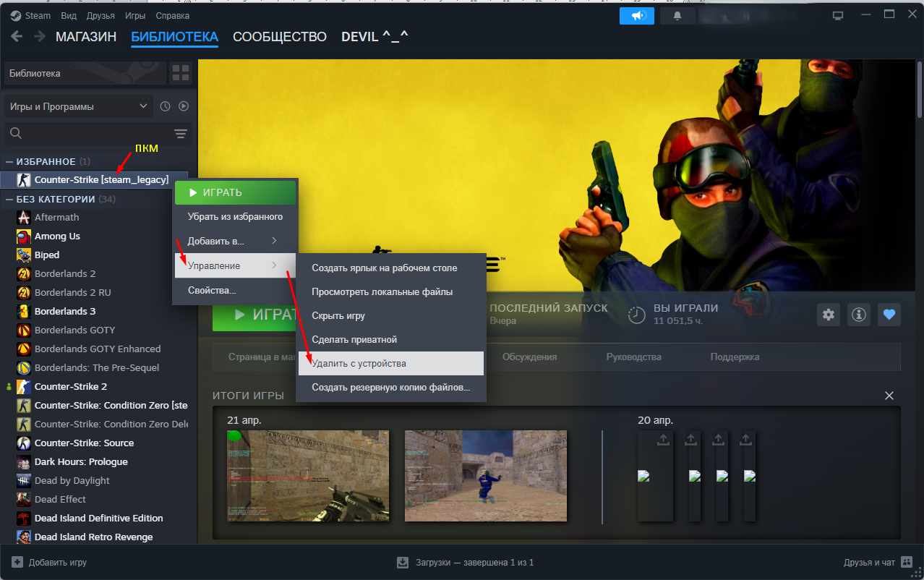Image resolution: width=924 pixels, height=580 pixels.
Task: Open the Вид menu
Action: (69, 15)
